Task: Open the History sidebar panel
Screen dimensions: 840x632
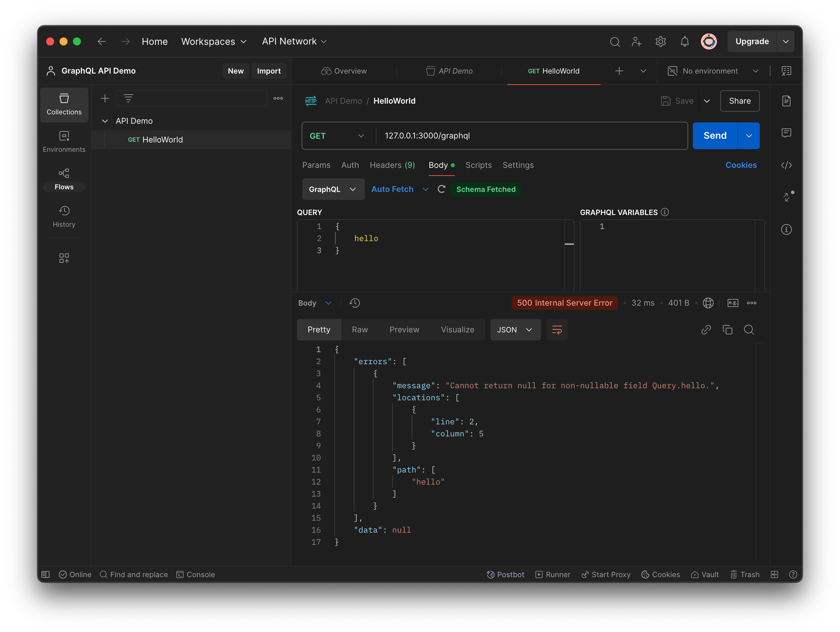Action: (x=64, y=216)
